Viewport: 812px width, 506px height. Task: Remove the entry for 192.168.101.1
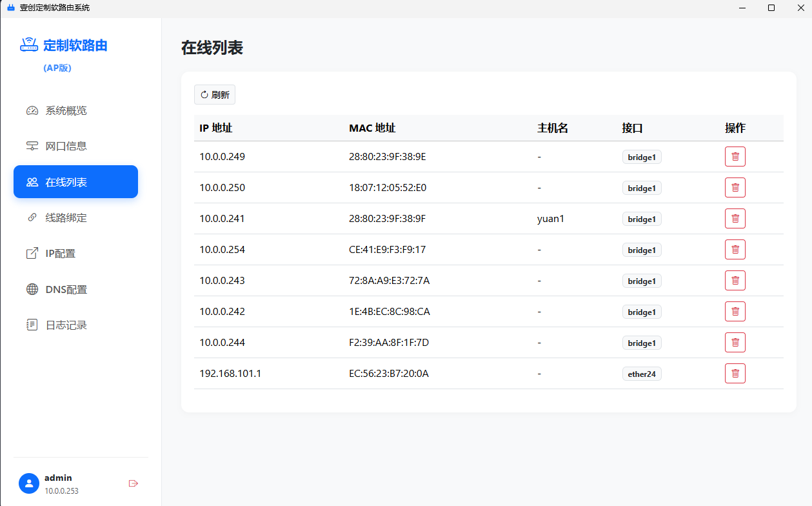point(735,373)
